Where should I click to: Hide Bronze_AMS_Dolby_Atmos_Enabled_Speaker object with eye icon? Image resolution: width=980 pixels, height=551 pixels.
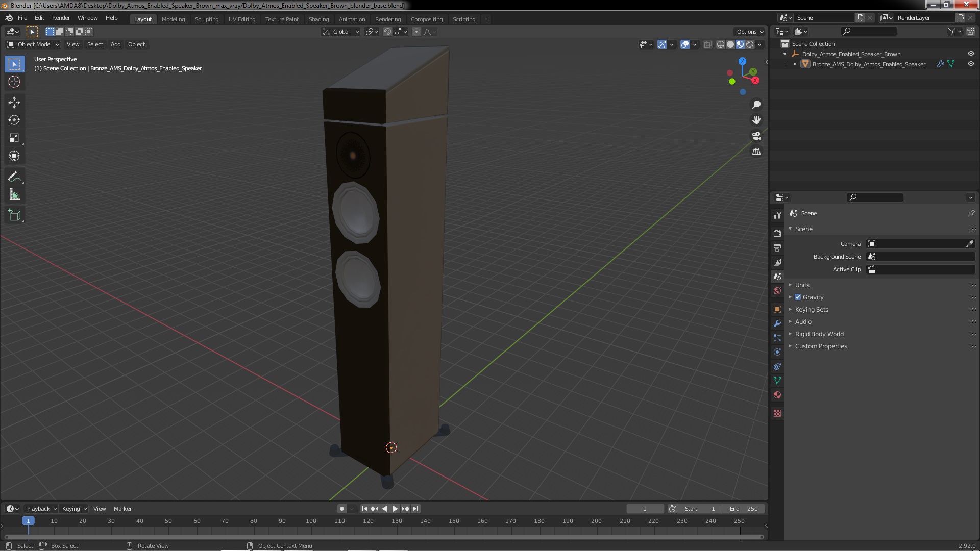point(971,64)
